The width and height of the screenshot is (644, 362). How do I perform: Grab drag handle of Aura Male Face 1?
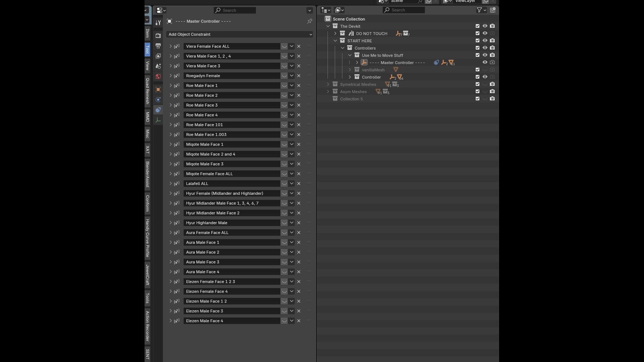(309, 242)
